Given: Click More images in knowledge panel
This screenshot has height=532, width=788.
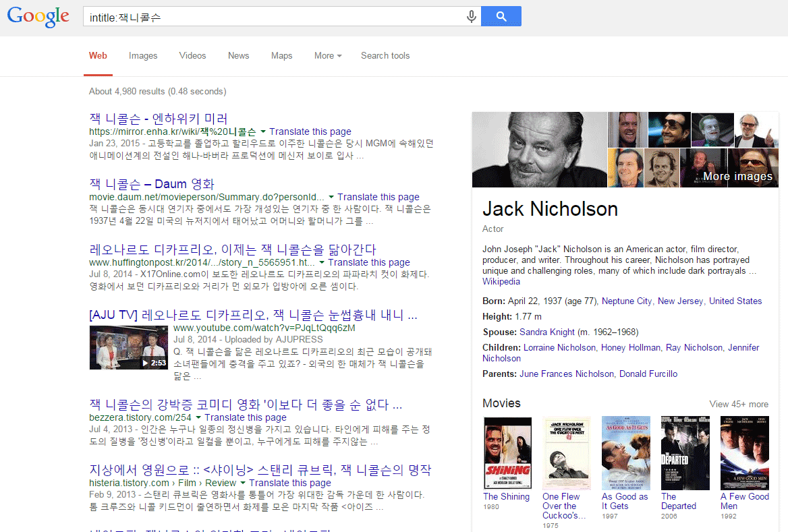Looking at the screenshot, I should click(x=737, y=177).
